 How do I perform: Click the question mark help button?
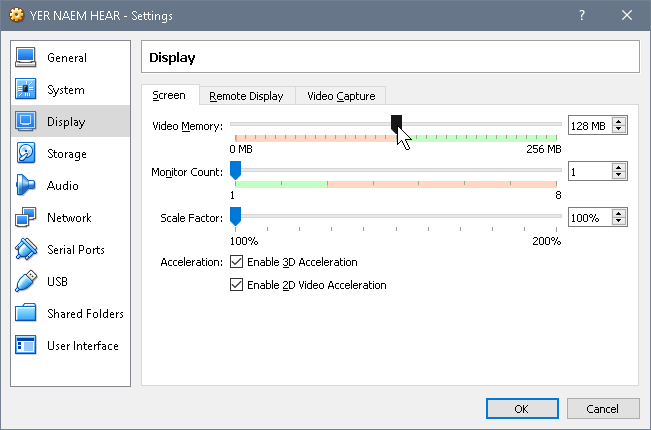tap(582, 15)
